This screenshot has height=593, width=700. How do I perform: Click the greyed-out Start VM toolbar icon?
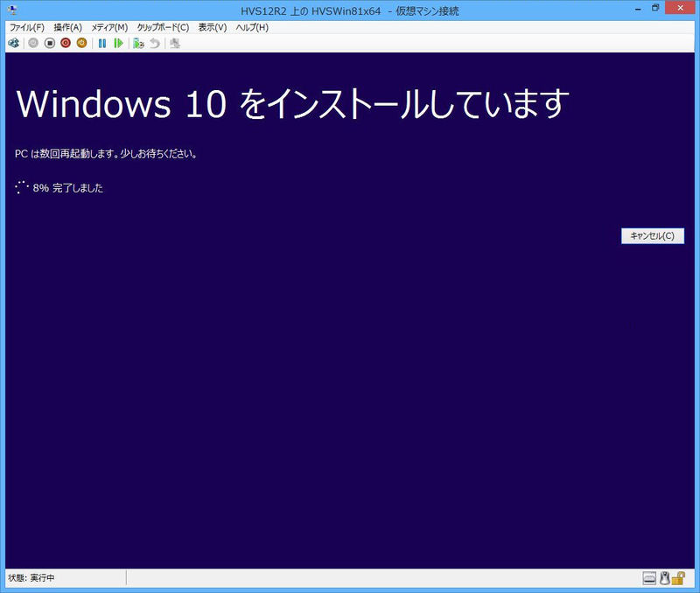pos(33,43)
